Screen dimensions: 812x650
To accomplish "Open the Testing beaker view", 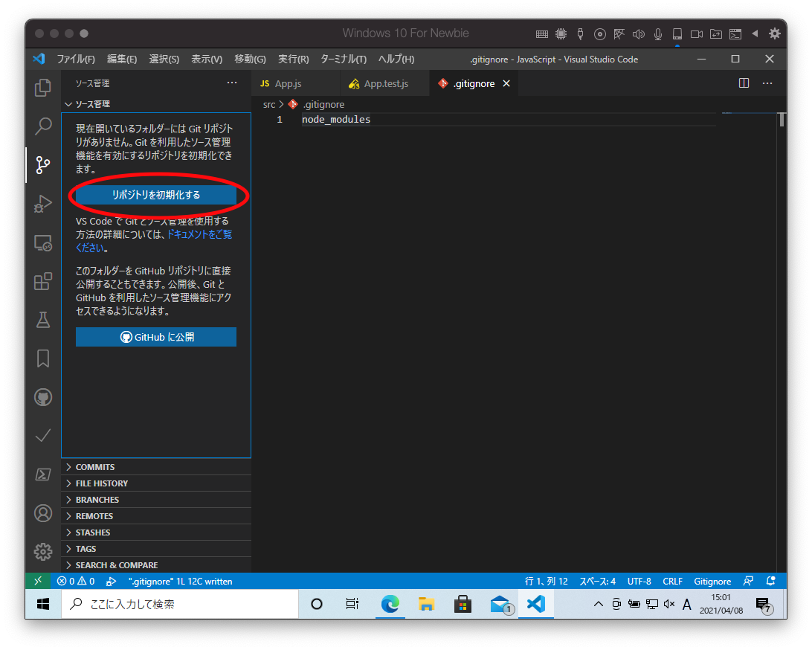I will (x=43, y=320).
